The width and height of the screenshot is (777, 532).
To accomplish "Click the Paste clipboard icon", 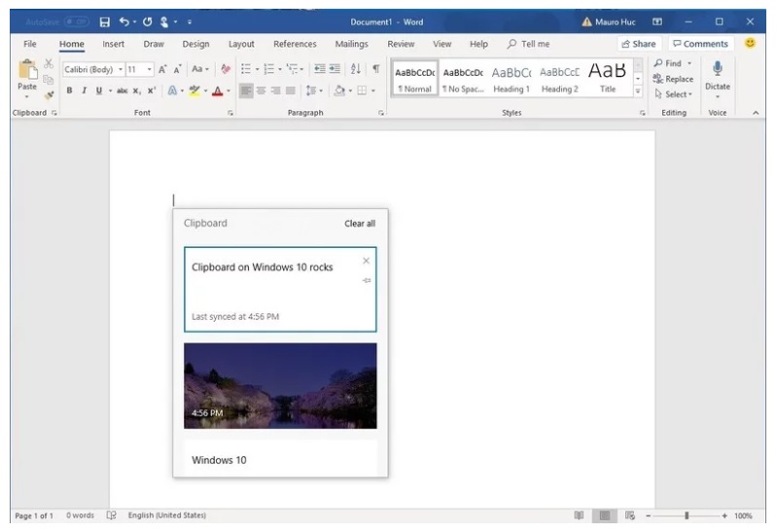I will click(27, 69).
